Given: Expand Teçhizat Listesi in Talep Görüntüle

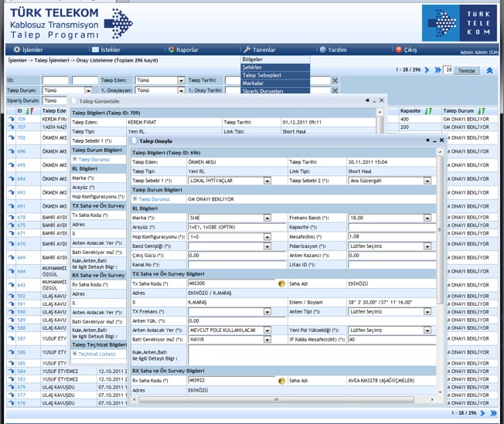Looking at the screenshot, I should click(74, 354).
